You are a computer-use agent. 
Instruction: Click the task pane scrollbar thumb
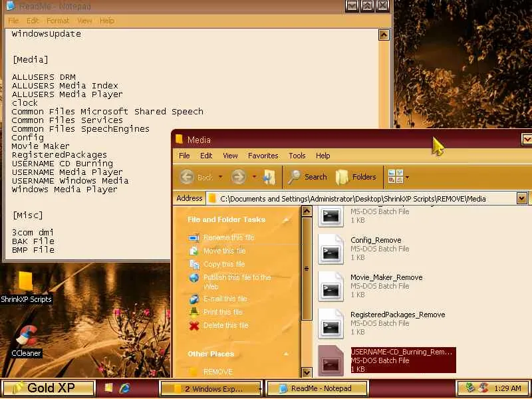[307, 269]
